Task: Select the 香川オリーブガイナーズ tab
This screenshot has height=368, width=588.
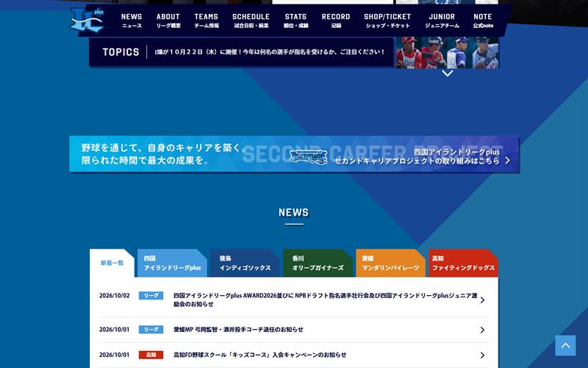Action: click(x=318, y=263)
